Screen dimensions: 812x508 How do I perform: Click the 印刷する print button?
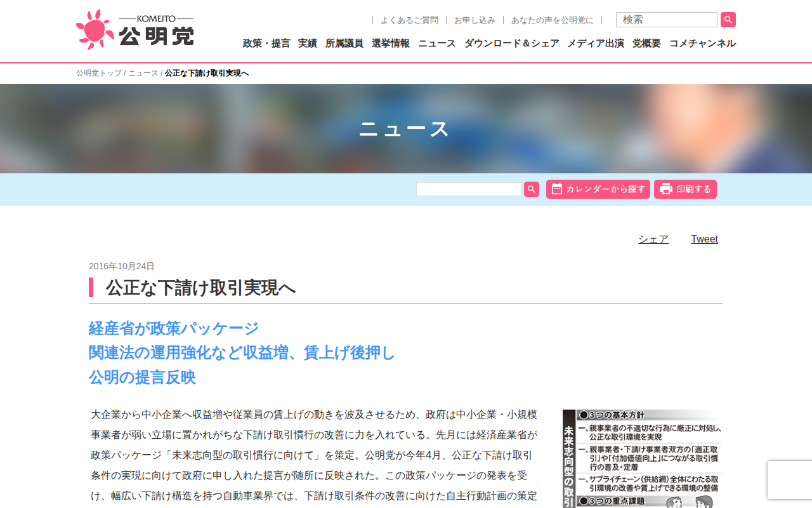click(685, 189)
